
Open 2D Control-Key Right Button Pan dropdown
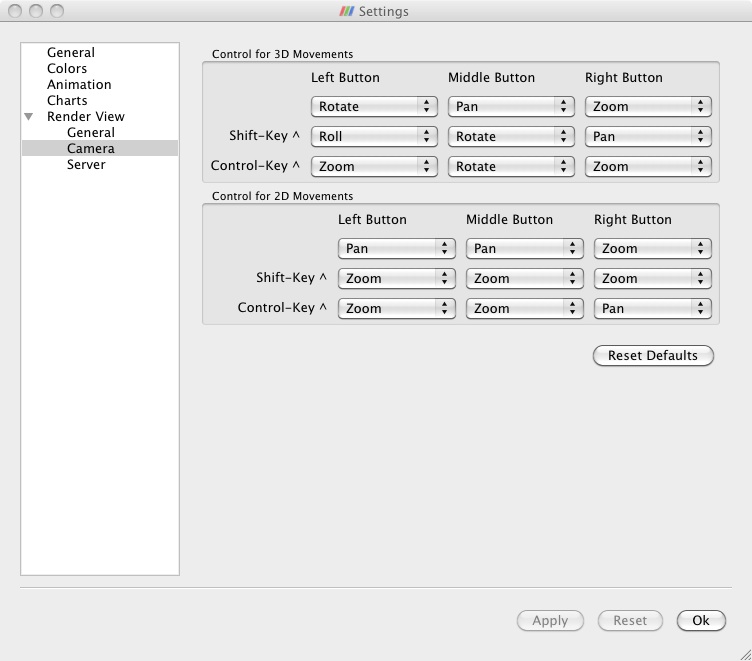pyautogui.click(x=653, y=308)
